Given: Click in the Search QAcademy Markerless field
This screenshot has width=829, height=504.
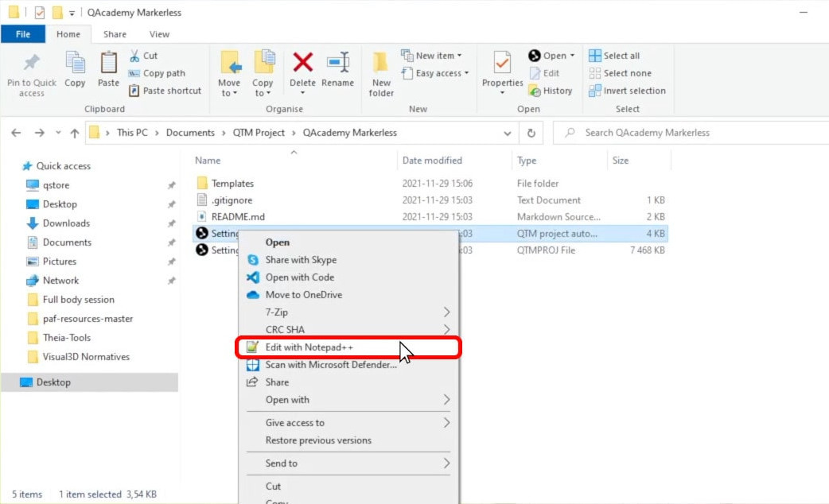Looking at the screenshot, I should (x=684, y=133).
